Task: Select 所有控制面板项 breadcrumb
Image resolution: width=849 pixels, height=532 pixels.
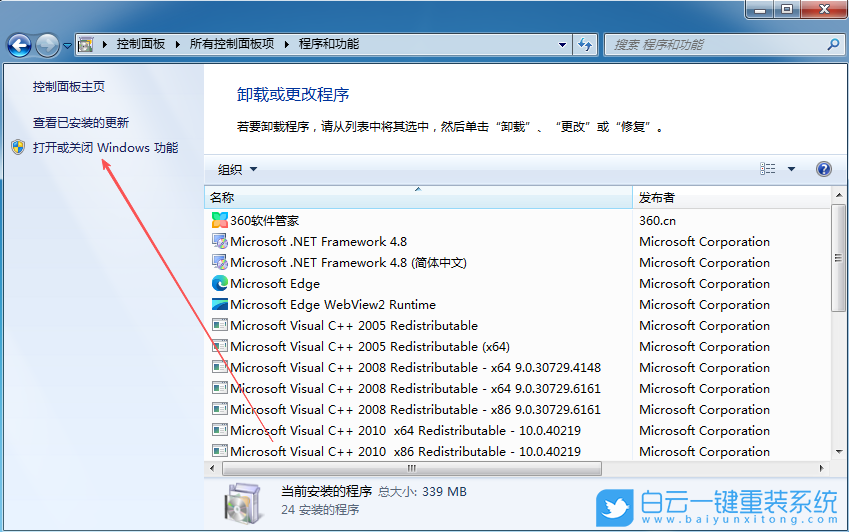Action: [232, 44]
